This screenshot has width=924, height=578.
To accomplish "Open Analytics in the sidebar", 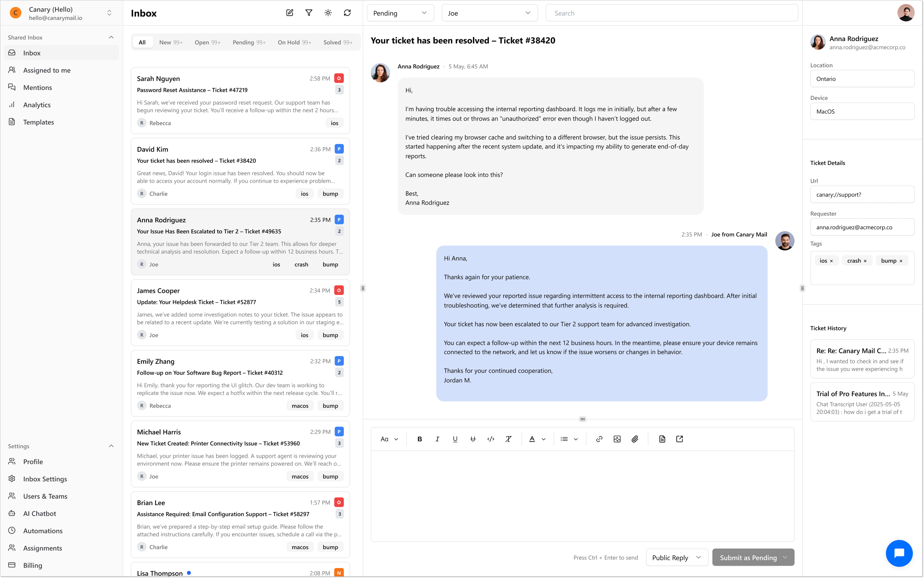I will 61,105.
